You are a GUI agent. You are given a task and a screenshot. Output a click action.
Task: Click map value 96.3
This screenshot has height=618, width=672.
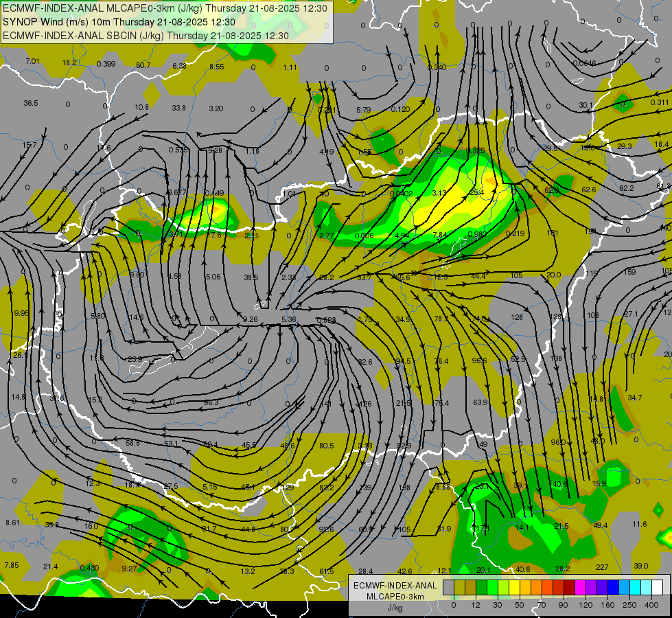pos(211,402)
